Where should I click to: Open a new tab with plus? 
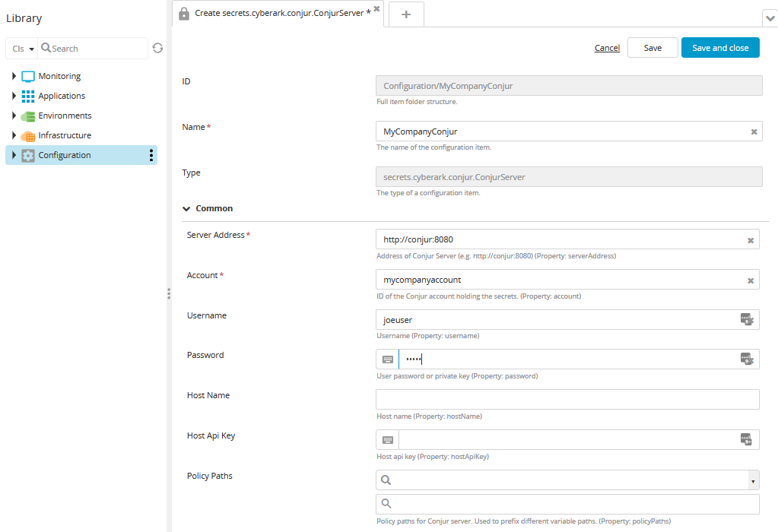(x=406, y=14)
